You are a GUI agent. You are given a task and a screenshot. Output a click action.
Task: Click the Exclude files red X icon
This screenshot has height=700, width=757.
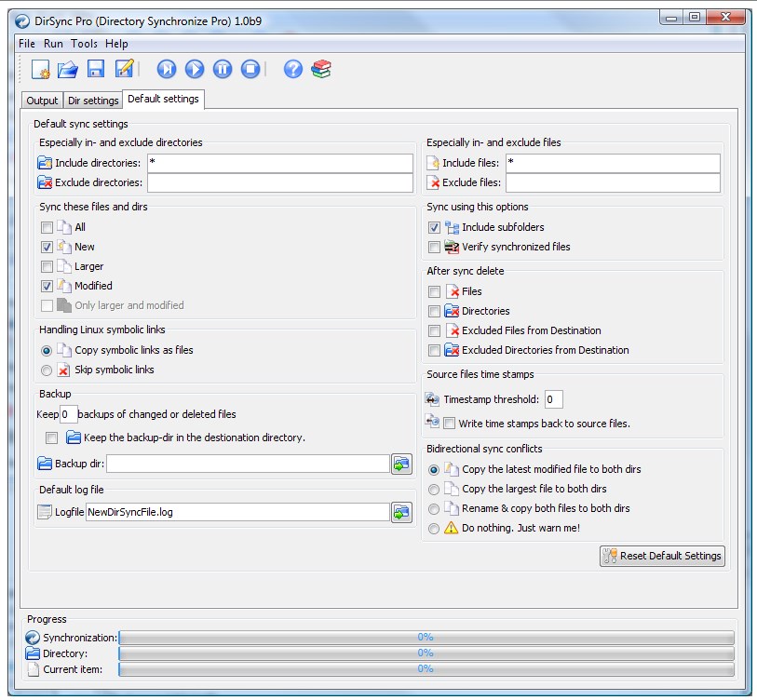tap(433, 182)
